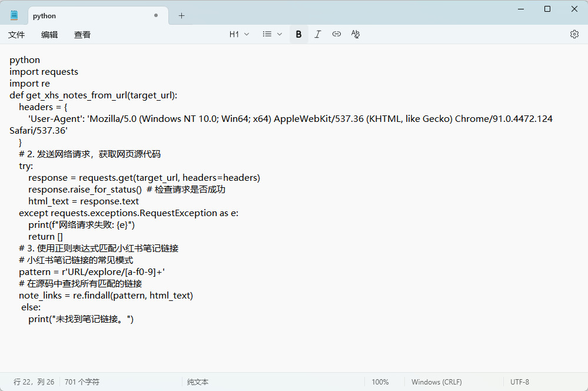
Task: Click the 'return []' line
Action: click(x=45, y=237)
